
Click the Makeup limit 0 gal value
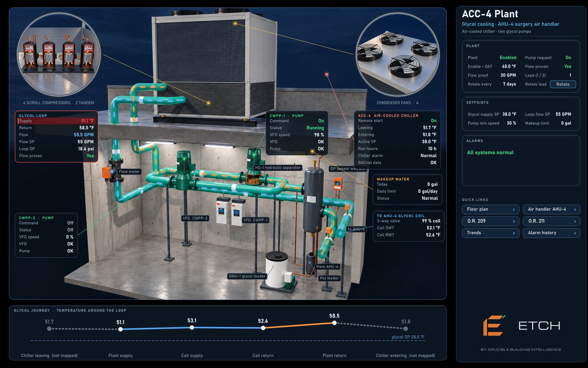point(566,123)
